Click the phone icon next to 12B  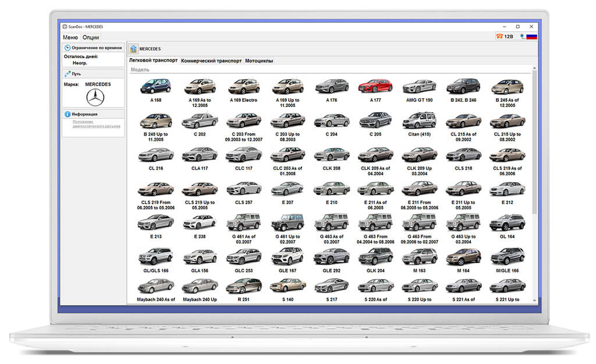[x=499, y=36]
